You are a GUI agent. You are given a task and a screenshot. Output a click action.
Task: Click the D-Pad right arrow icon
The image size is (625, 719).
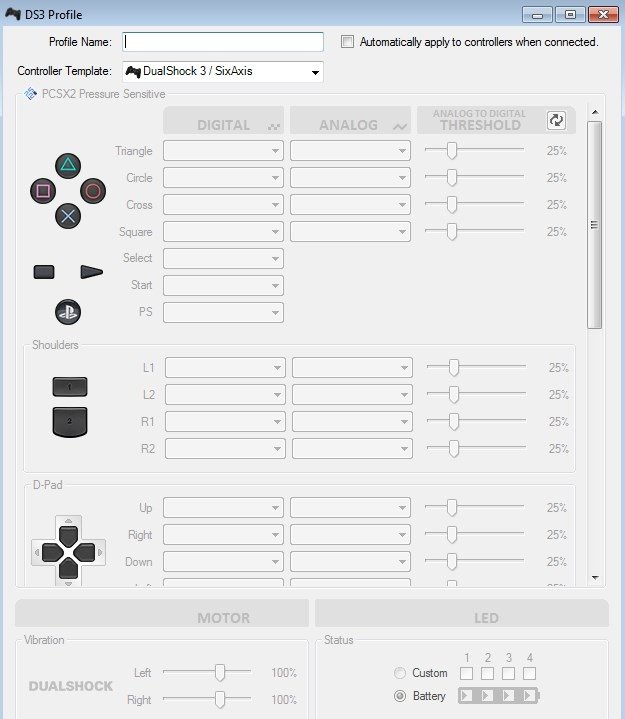[85, 553]
